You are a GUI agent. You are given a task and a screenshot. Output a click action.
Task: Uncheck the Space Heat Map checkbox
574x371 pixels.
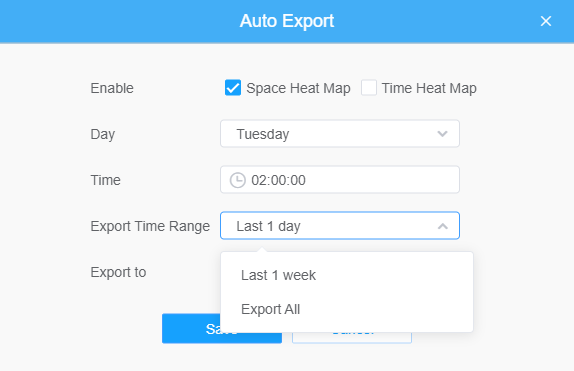[x=233, y=88]
